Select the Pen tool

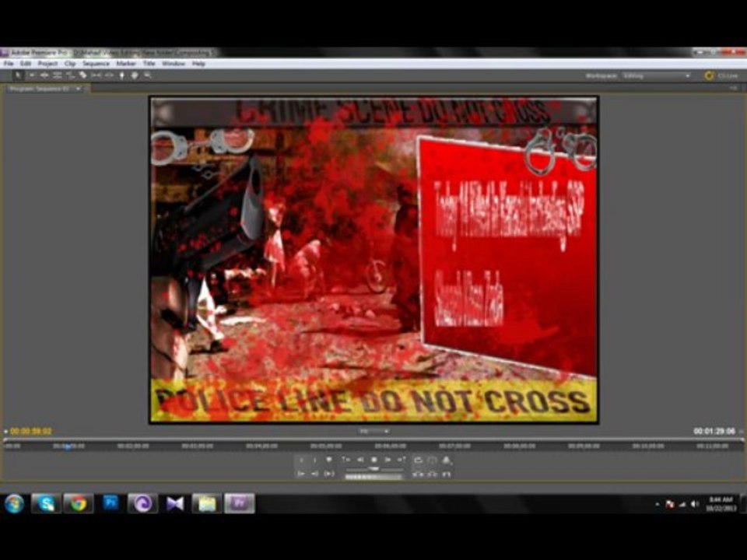122,75
